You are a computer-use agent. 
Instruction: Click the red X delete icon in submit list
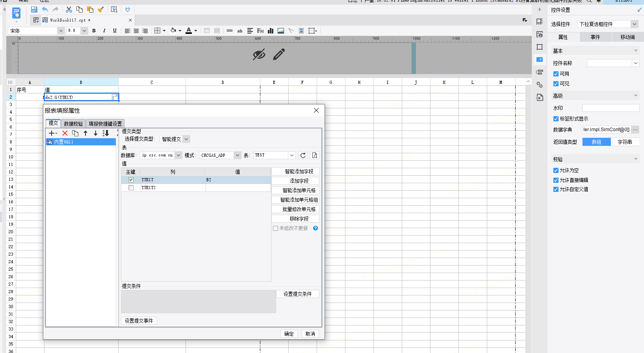coord(65,133)
